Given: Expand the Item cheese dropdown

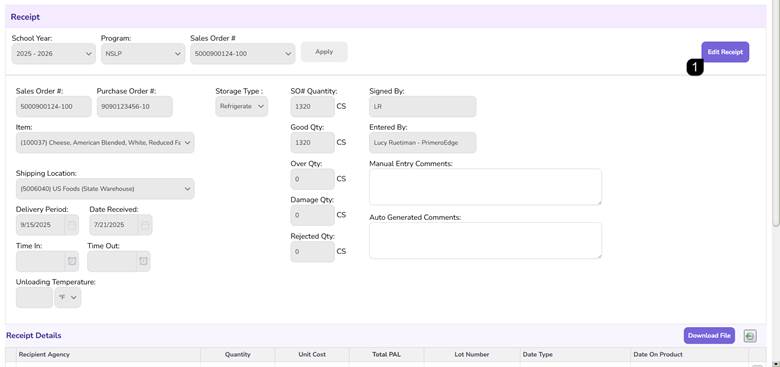Looking at the screenshot, I should click(105, 143).
